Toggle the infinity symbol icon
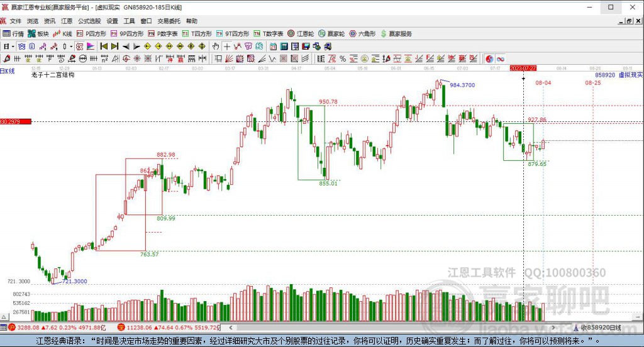Screen dimensions: 644x347 click(500, 58)
